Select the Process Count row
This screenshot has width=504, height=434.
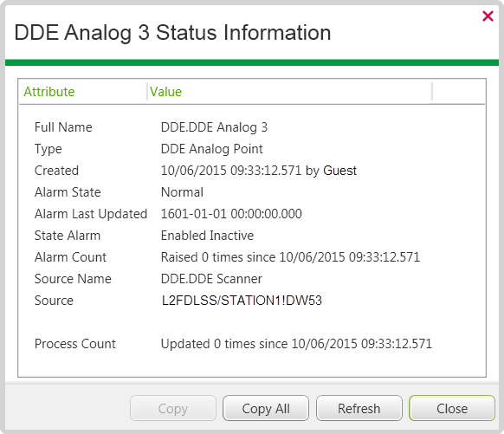(x=252, y=344)
